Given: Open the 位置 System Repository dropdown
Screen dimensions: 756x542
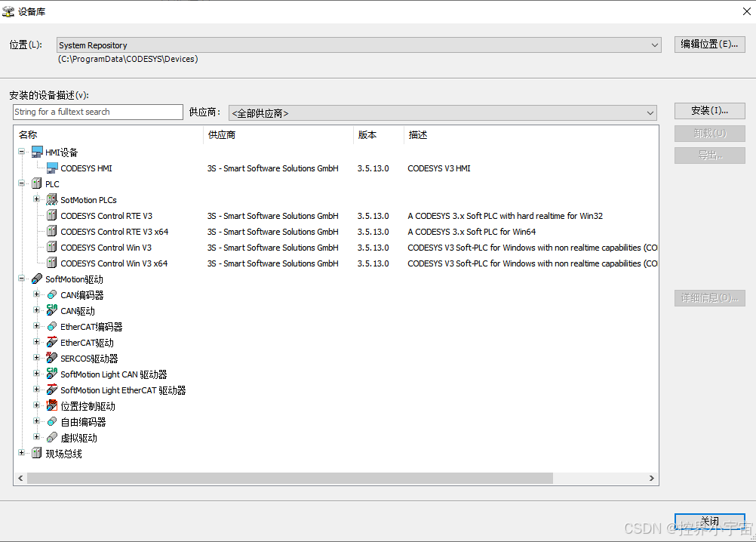Looking at the screenshot, I should (358, 45).
